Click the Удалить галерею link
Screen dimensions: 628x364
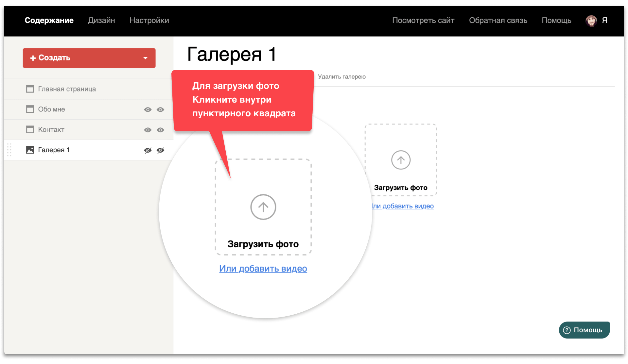[341, 77]
